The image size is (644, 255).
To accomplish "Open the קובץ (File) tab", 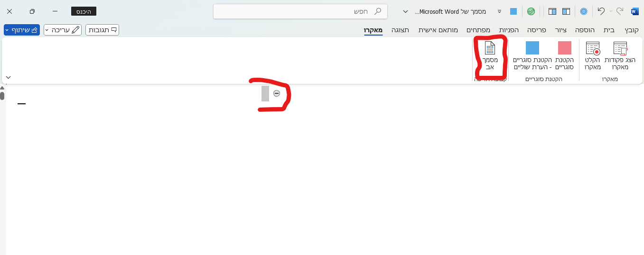I will pos(632,30).
